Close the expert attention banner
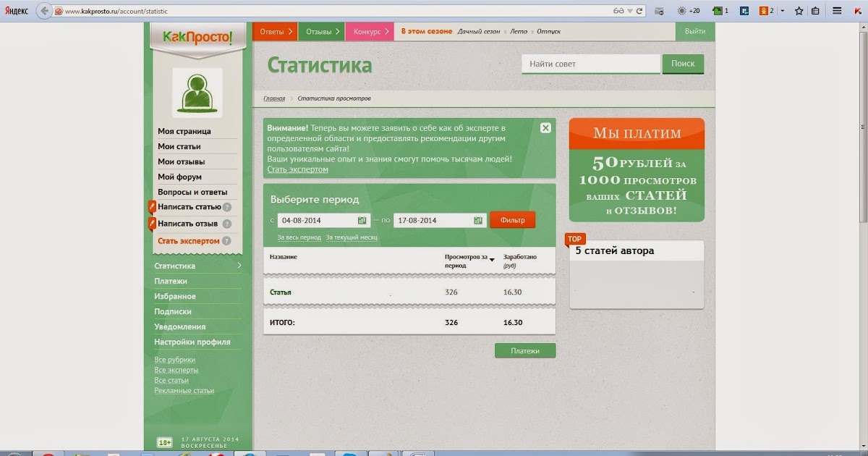This screenshot has width=868, height=456. click(545, 127)
